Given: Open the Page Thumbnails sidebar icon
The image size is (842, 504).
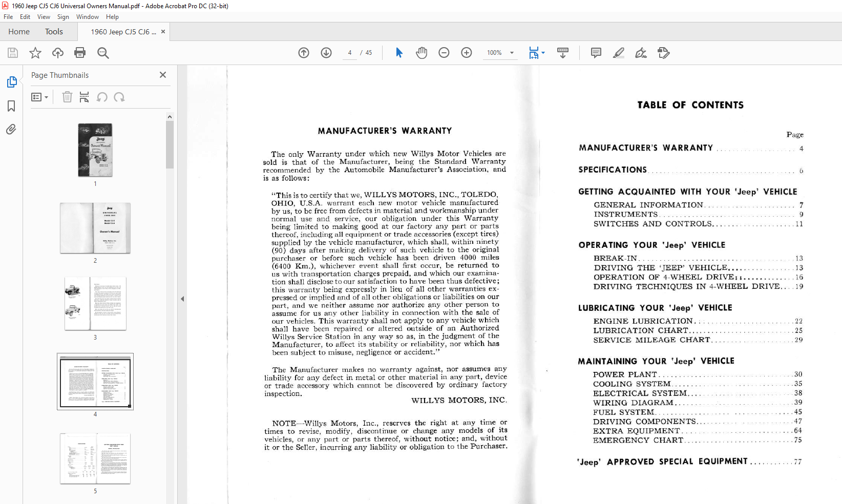Looking at the screenshot, I should [x=11, y=82].
